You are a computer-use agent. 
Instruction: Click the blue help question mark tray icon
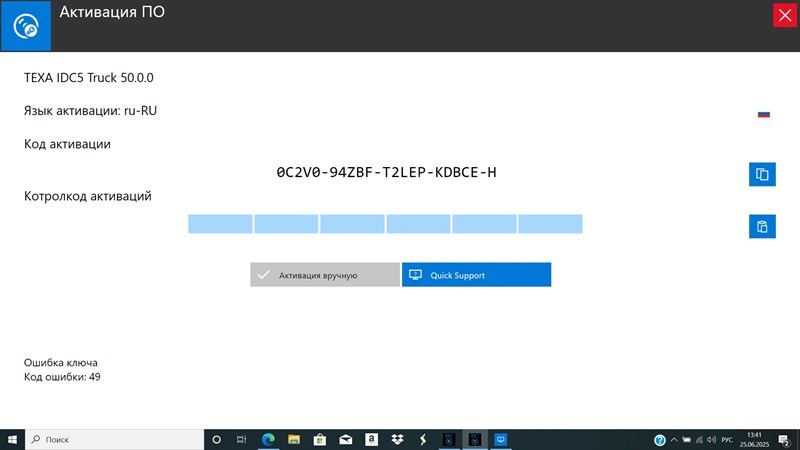(660, 440)
